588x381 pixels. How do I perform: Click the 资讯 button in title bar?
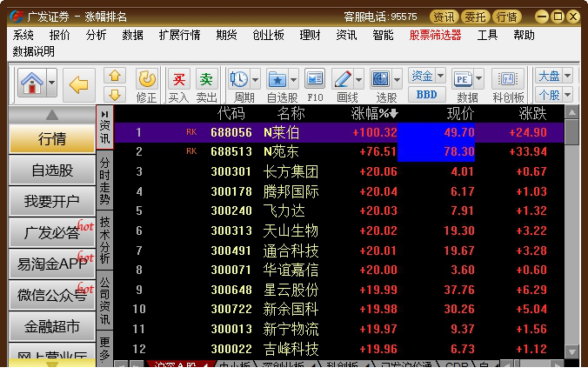click(444, 17)
